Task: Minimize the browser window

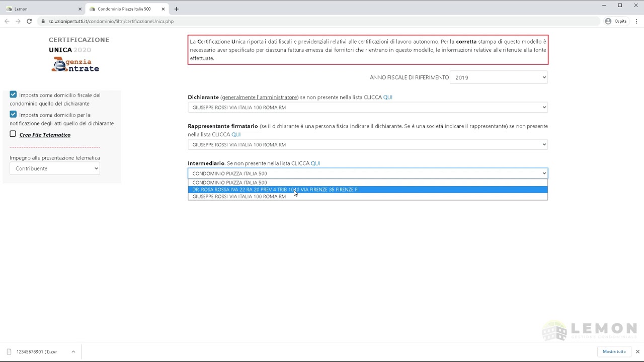Action: pos(604,5)
